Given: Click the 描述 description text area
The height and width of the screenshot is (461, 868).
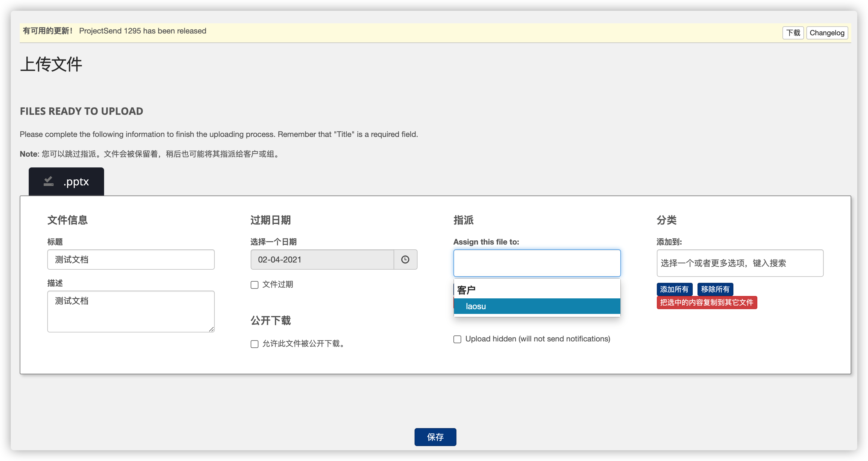Looking at the screenshot, I should [131, 311].
